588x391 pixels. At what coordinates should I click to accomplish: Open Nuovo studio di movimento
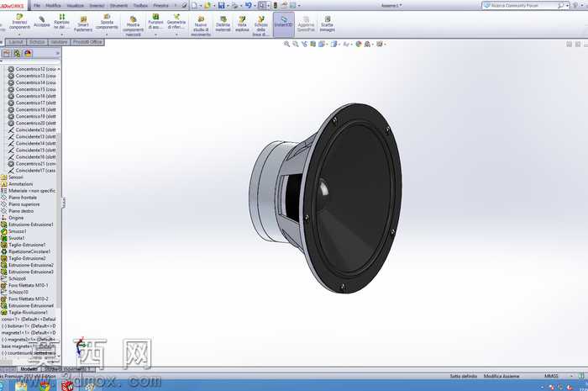click(x=201, y=26)
